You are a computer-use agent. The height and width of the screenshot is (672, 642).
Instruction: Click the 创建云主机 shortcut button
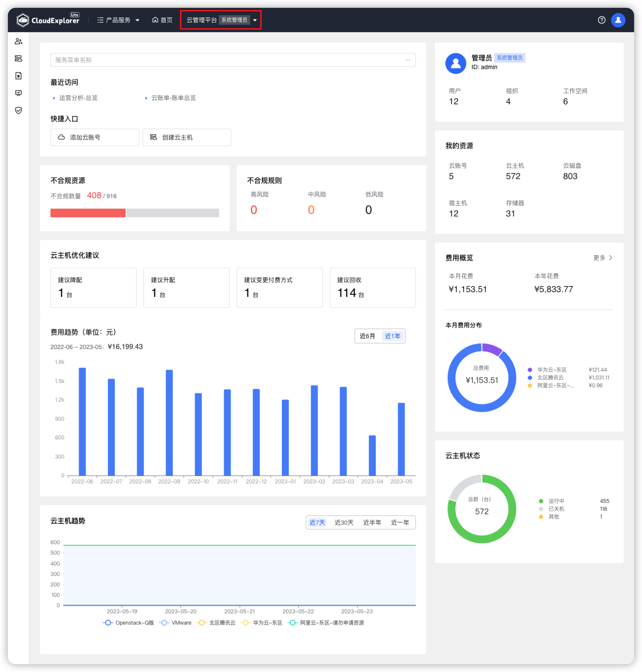[187, 137]
